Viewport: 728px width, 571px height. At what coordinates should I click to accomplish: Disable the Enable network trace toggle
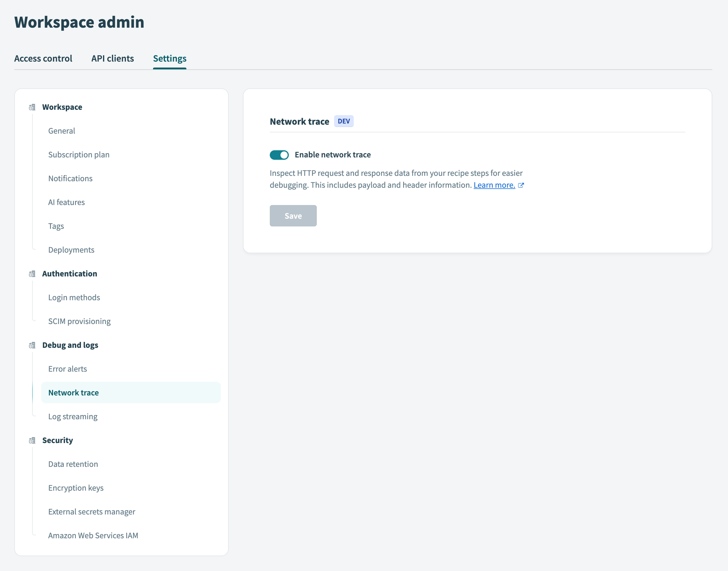coord(278,155)
